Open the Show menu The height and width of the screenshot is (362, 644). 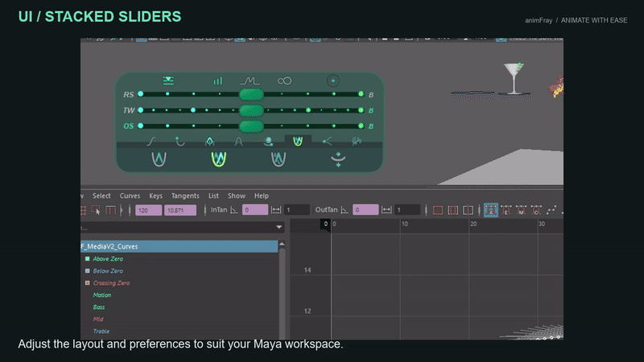pos(237,195)
